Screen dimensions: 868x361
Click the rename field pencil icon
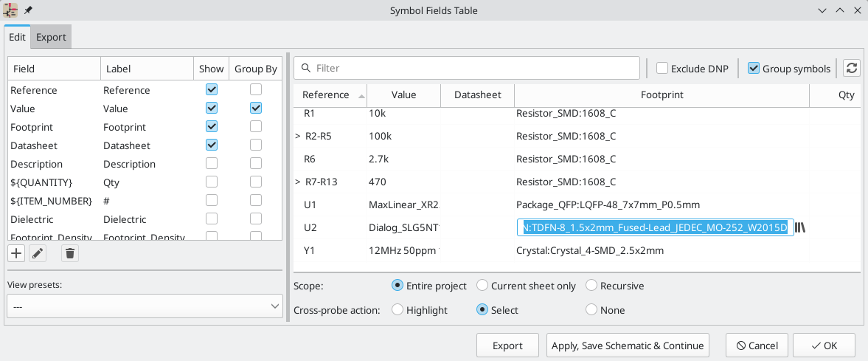click(x=38, y=254)
